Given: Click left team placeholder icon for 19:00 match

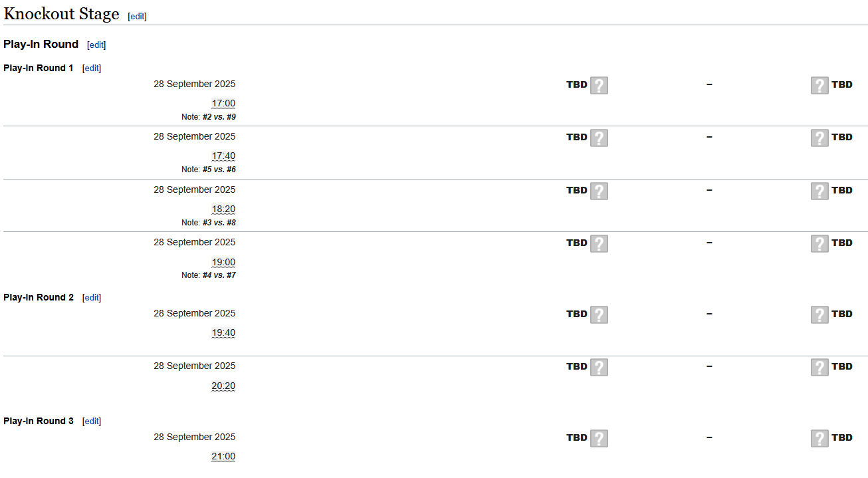Looking at the screenshot, I should [x=599, y=243].
